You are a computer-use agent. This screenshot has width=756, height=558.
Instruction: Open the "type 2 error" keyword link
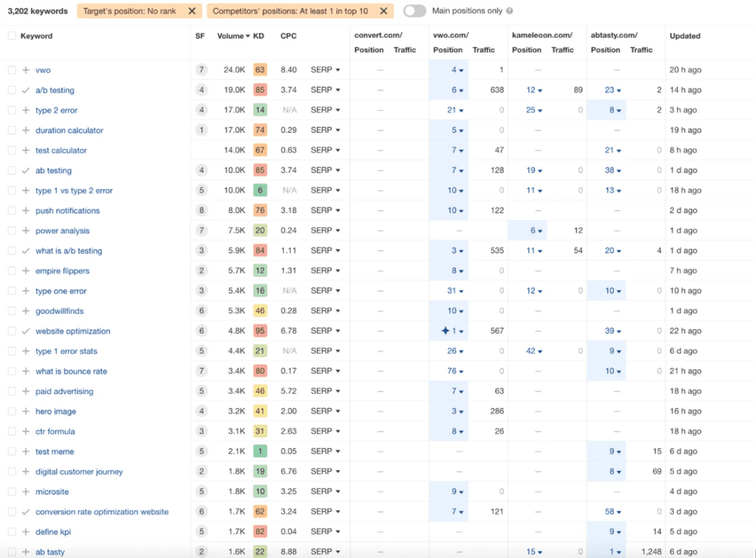pyautogui.click(x=56, y=111)
